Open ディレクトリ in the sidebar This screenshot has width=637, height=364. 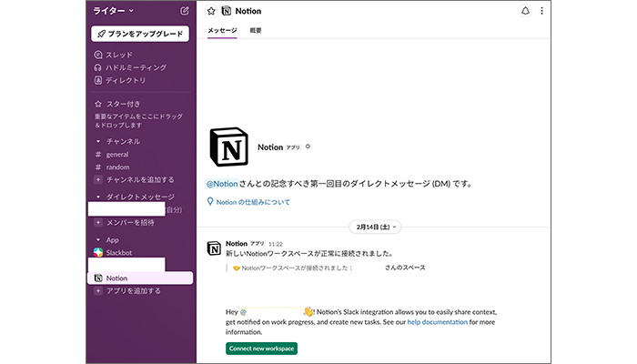[x=120, y=80]
